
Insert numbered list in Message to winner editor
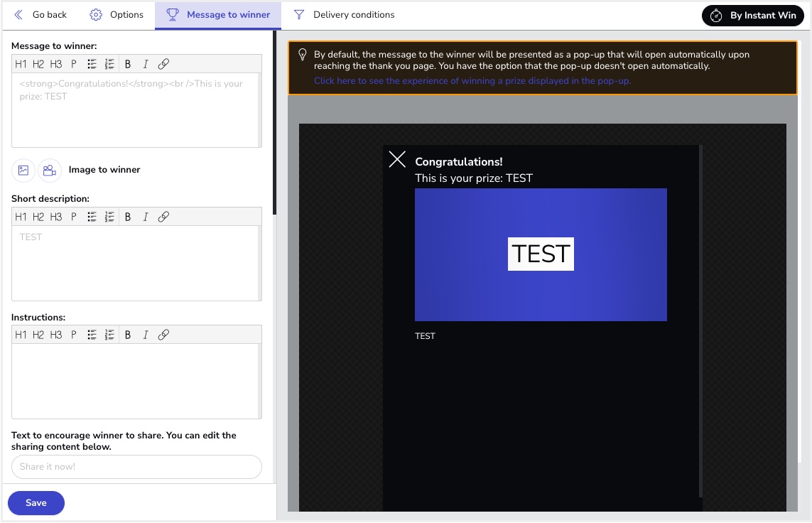[x=109, y=64]
